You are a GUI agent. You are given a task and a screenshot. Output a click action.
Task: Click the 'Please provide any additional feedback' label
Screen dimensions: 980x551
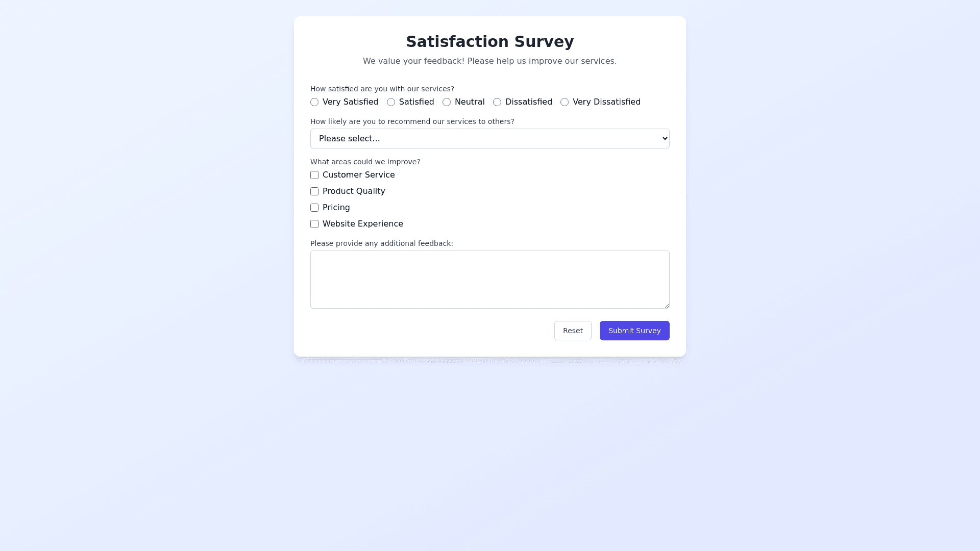pos(381,243)
